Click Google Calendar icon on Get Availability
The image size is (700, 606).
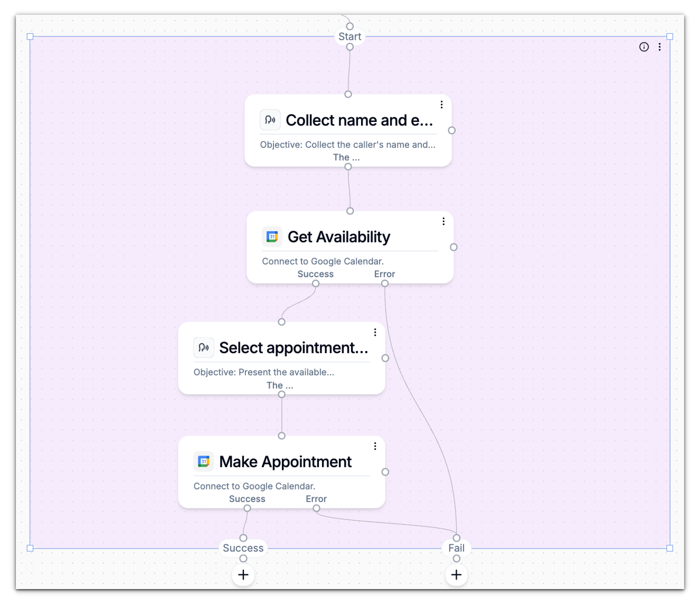click(x=272, y=236)
